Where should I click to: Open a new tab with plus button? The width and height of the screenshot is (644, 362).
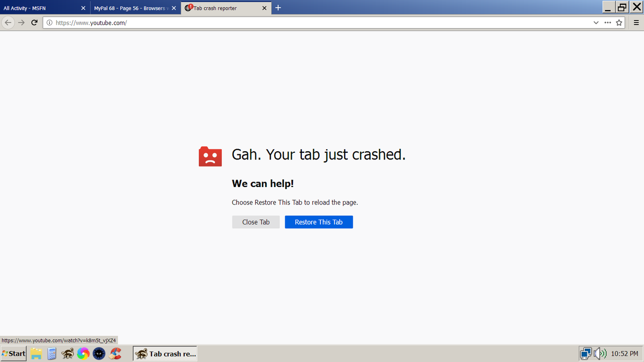(278, 8)
